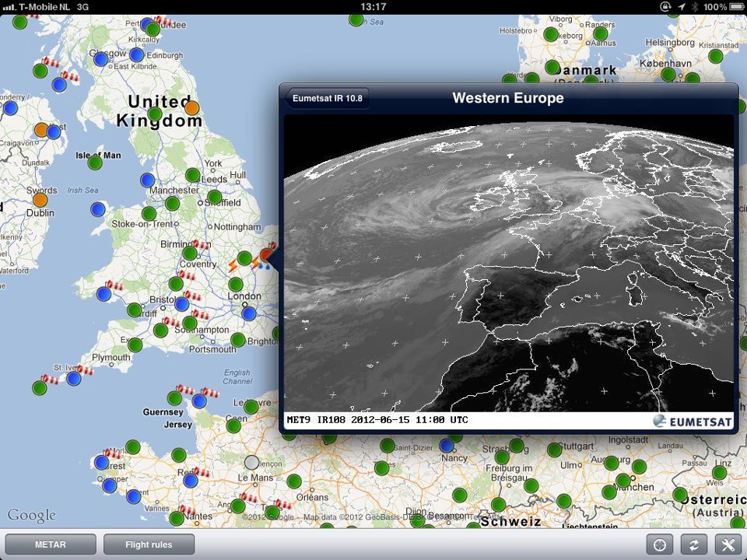Select the red thunderstorm station marker
The image size is (747, 560).
266,255
